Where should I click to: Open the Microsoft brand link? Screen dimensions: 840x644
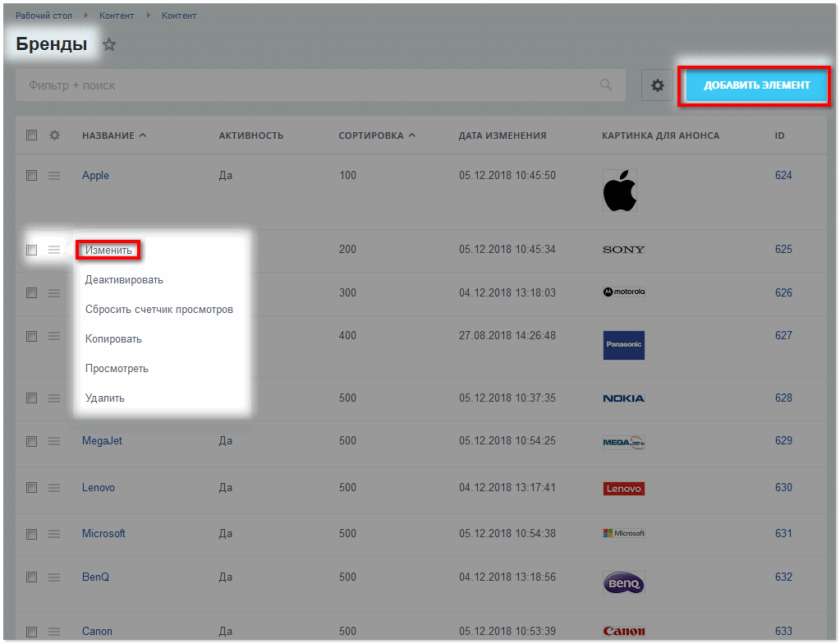pos(103,534)
